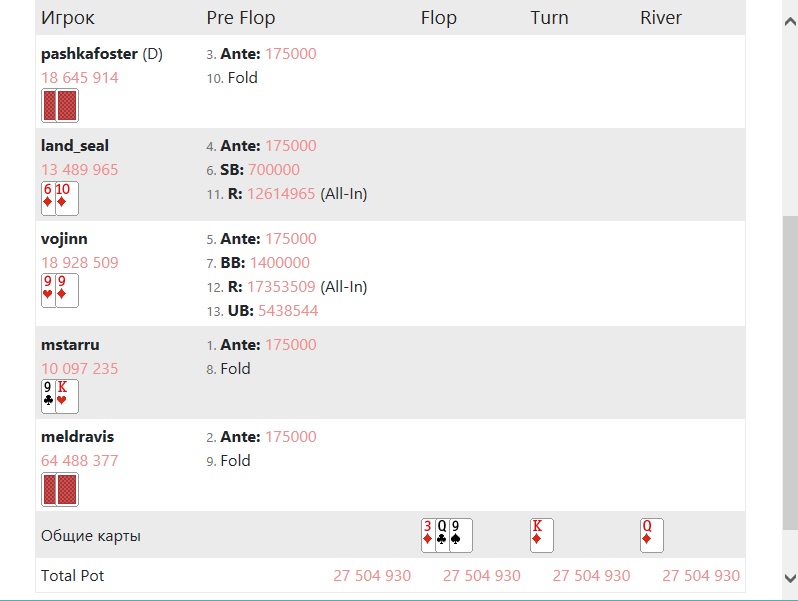Click the Queen of diamonds river card
Screen dimensions: 798x601
pos(651,535)
